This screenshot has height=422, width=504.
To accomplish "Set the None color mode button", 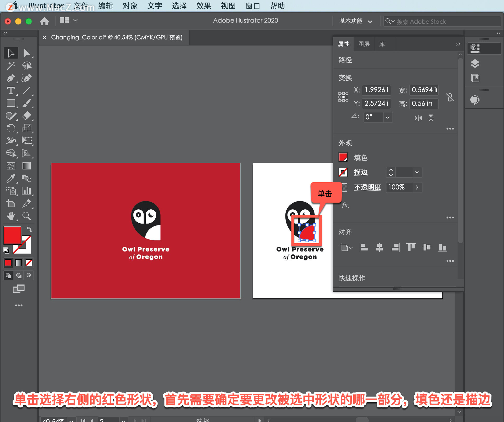I will click(29, 263).
